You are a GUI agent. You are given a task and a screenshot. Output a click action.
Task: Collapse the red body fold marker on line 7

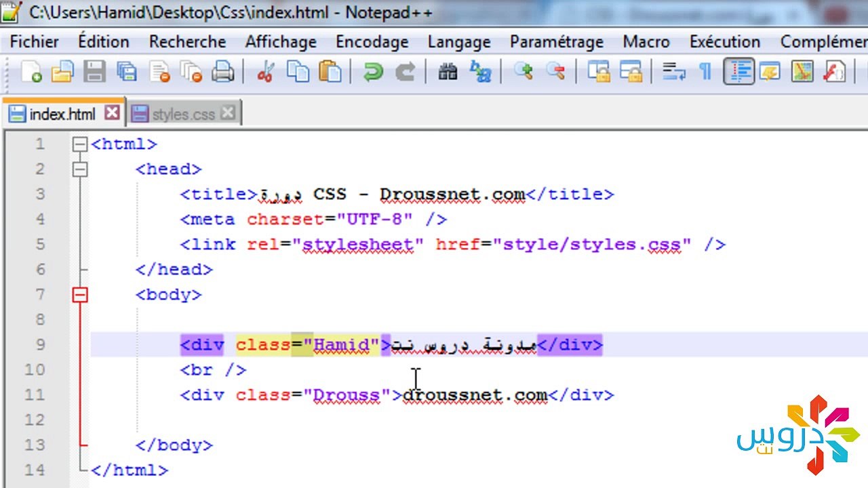[80, 294]
